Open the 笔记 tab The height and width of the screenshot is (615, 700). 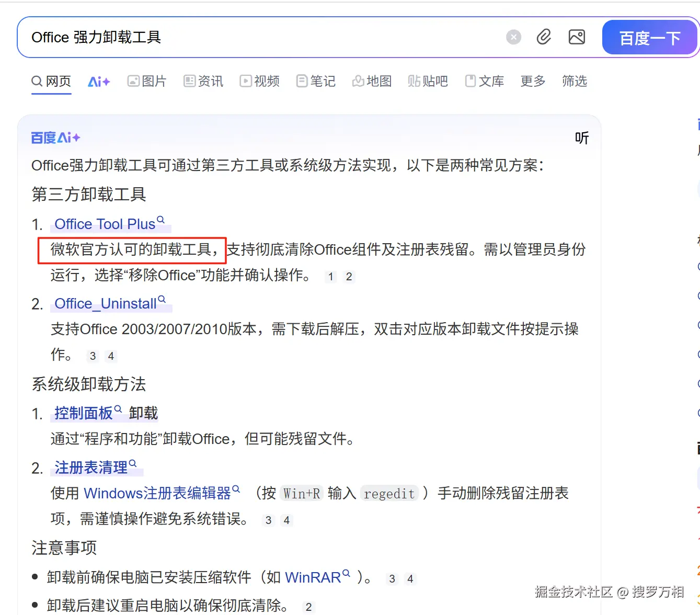[x=316, y=81]
